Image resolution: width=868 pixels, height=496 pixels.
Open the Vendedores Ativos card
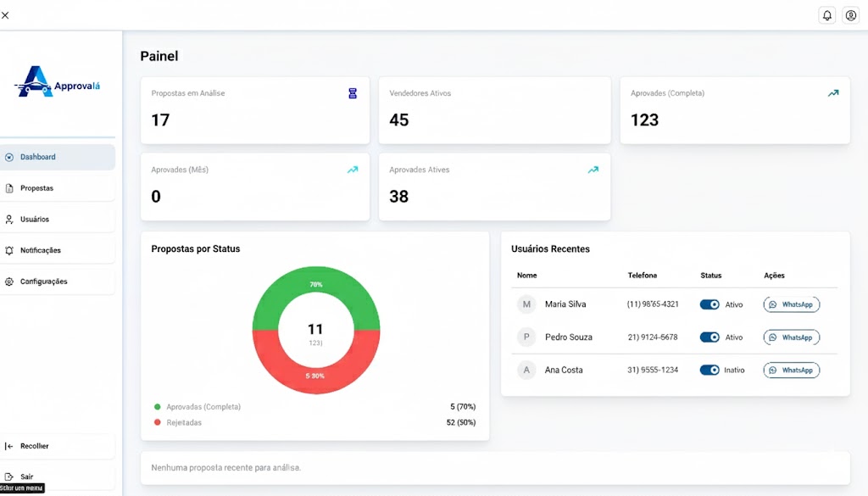(x=494, y=110)
